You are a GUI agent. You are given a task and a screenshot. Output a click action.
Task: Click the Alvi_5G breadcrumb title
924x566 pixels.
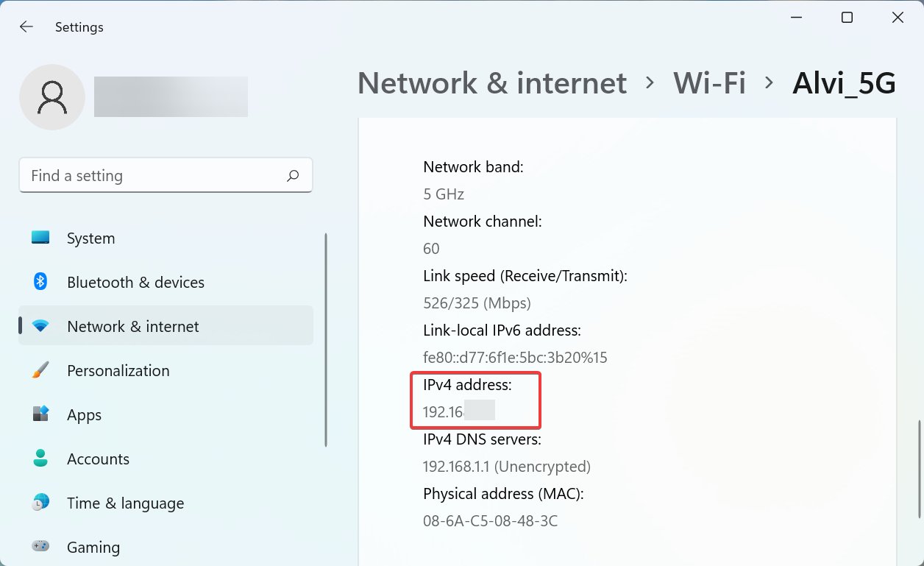(x=844, y=83)
